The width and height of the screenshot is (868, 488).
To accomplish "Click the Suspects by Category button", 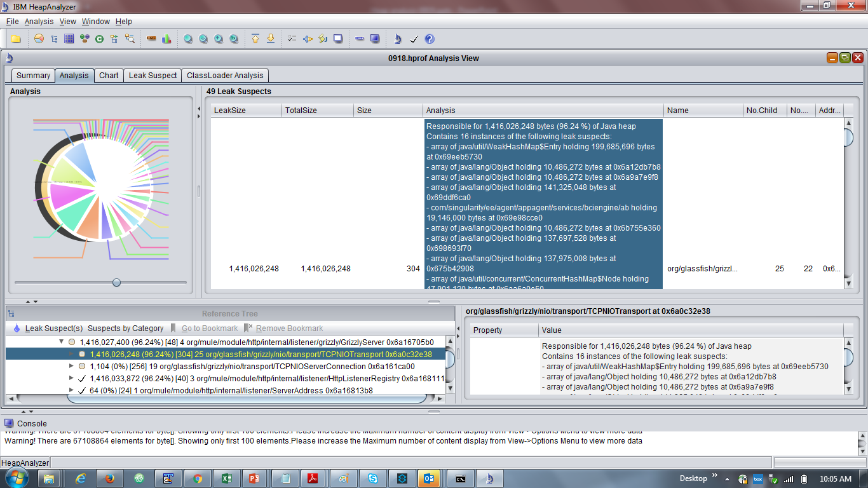I will tap(125, 329).
